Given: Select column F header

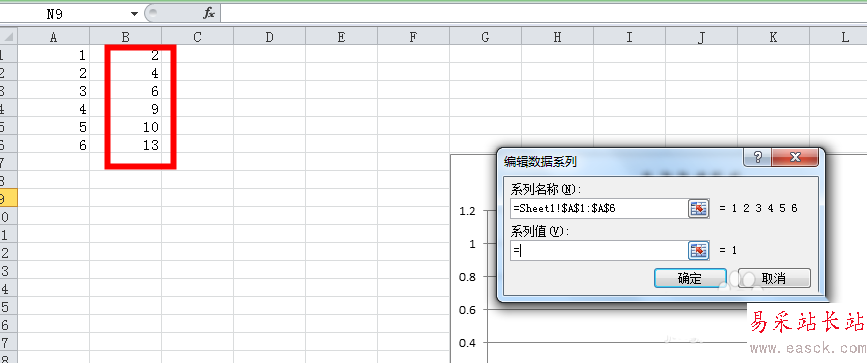Looking at the screenshot, I should pos(413,37).
